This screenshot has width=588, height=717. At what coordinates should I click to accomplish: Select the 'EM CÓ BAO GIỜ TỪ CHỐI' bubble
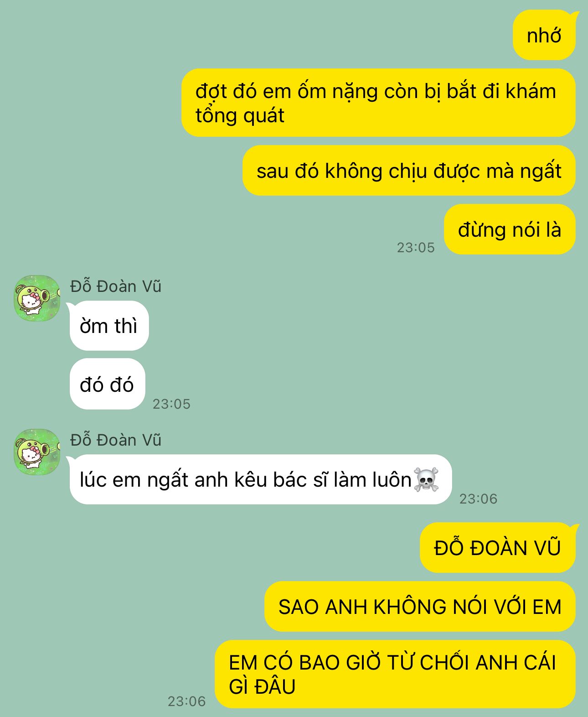[395, 674]
